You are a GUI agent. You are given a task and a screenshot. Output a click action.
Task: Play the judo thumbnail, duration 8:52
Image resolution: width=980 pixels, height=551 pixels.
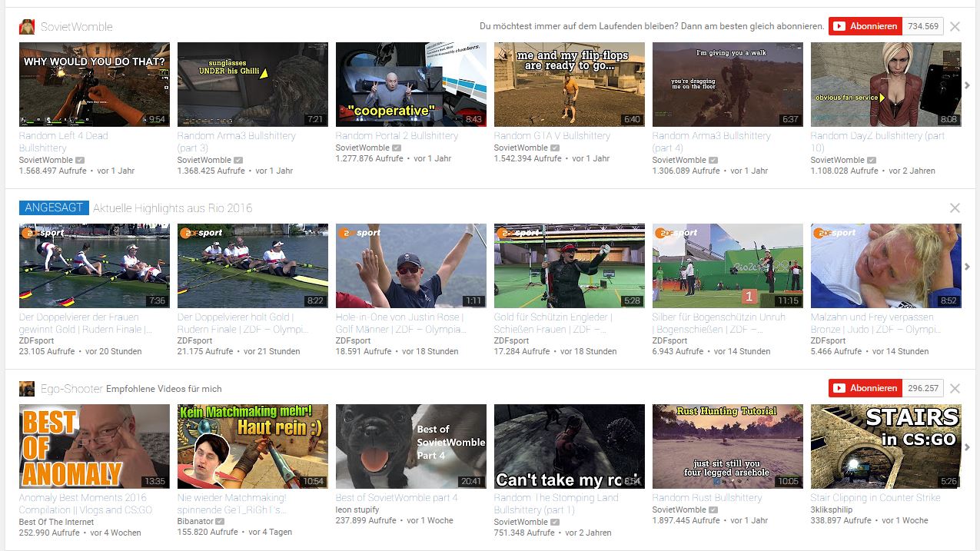[886, 266]
